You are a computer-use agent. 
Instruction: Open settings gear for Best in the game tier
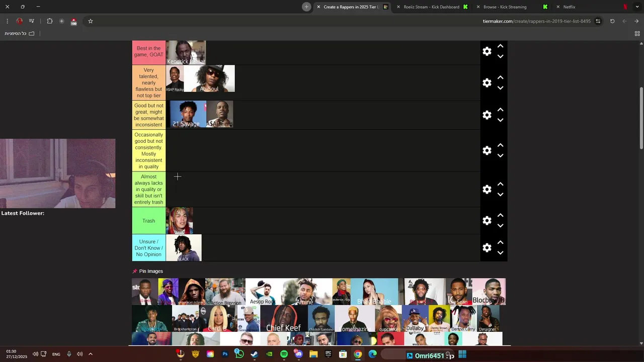[x=487, y=51]
